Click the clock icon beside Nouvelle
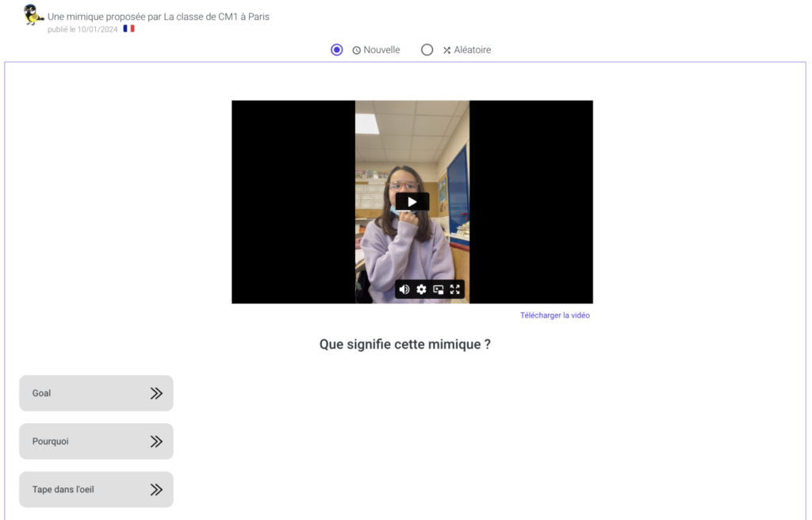 (x=357, y=51)
